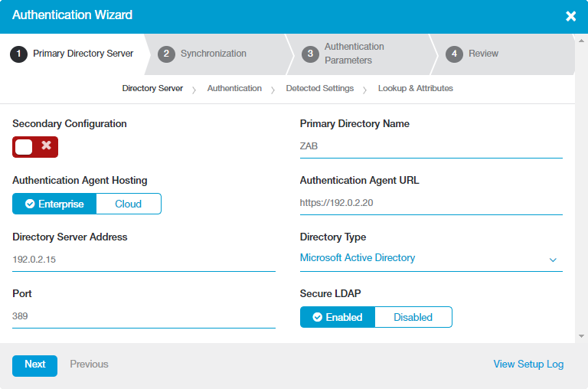Close the Authentication Wizard dialog
This screenshot has width=588, height=389.
pos(570,16)
